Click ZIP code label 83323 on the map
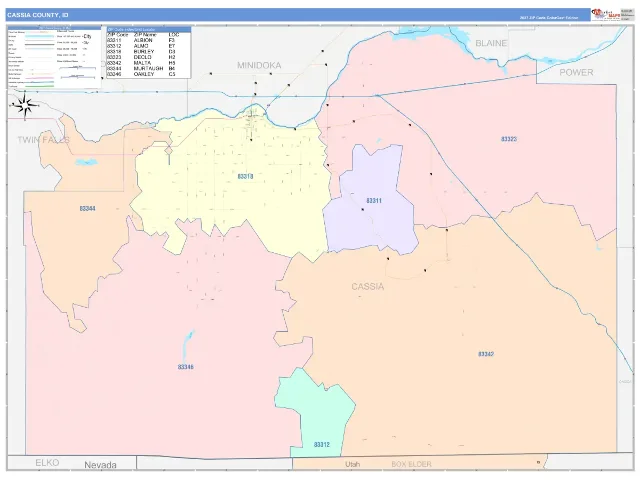The image size is (640, 480). pos(509,139)
